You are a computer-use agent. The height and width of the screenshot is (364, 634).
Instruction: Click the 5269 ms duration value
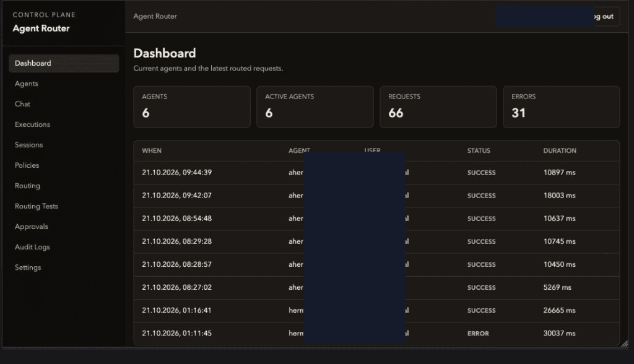click(557, 288)
